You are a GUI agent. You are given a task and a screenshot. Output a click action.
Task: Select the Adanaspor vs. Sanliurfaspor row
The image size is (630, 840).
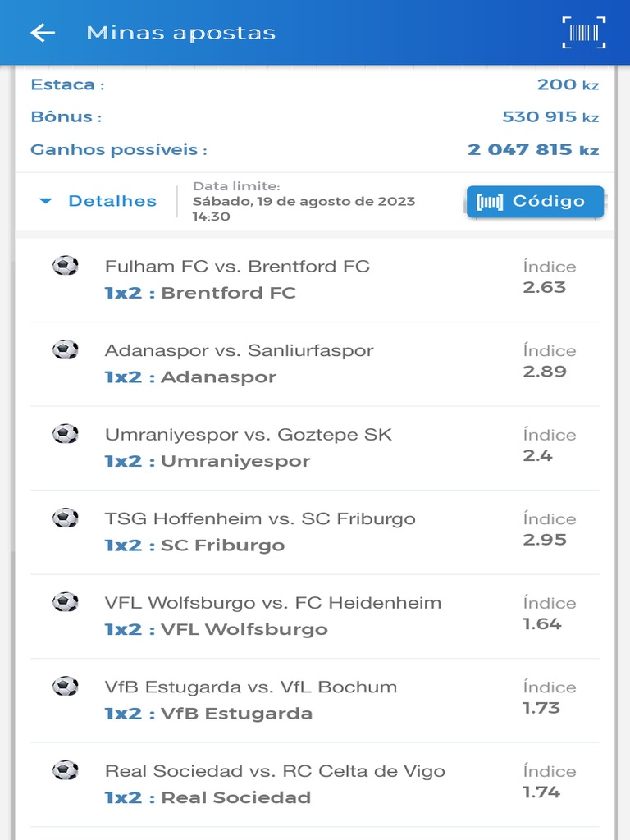(239, 351)
